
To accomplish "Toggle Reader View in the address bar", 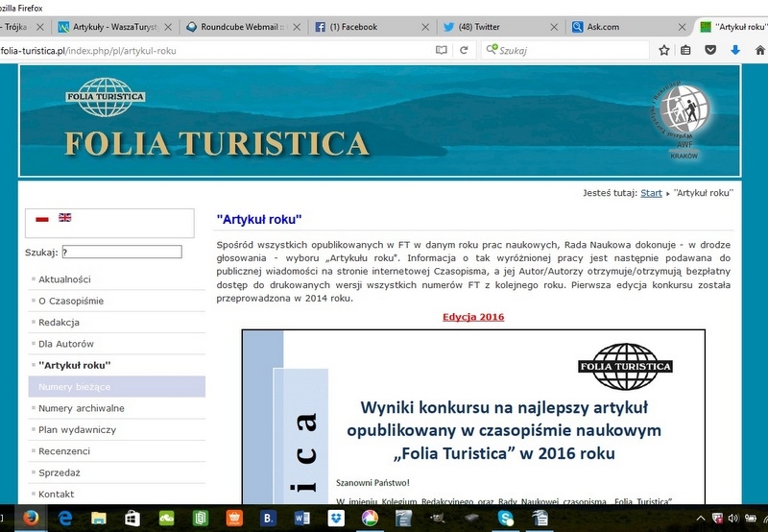I will [442, 50].
